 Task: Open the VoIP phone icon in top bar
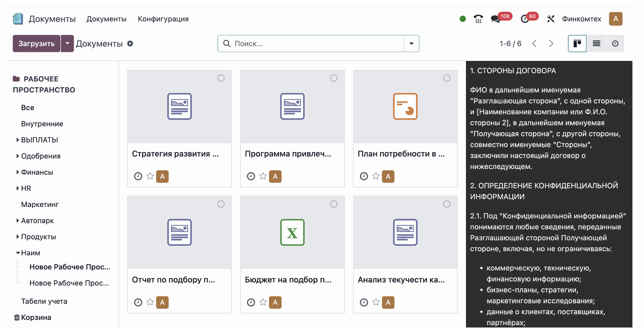pos(478,19)
